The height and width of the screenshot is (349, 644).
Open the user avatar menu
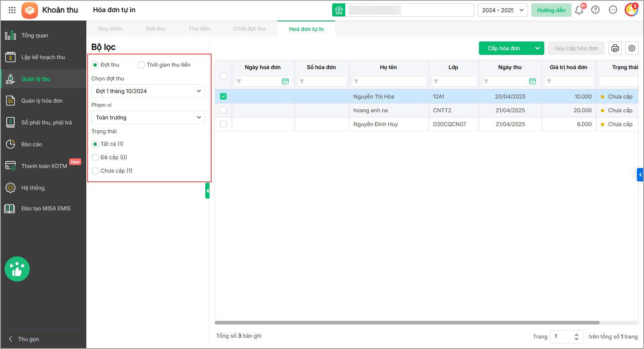[x=631, y=10]
